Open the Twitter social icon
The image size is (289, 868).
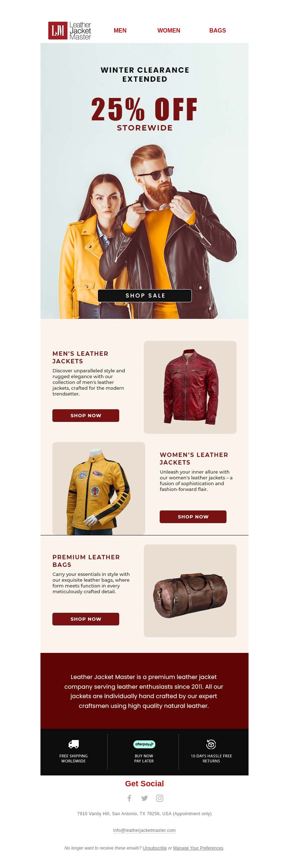pos(144,798)
